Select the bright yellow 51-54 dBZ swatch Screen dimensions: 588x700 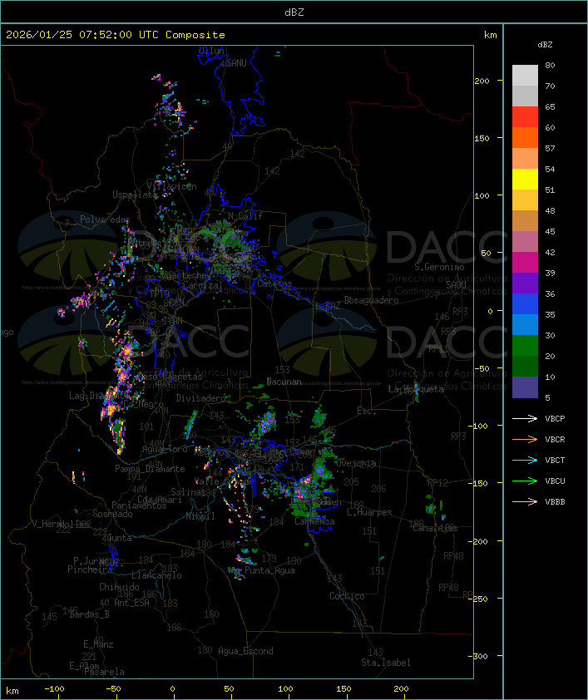point(525,180)
